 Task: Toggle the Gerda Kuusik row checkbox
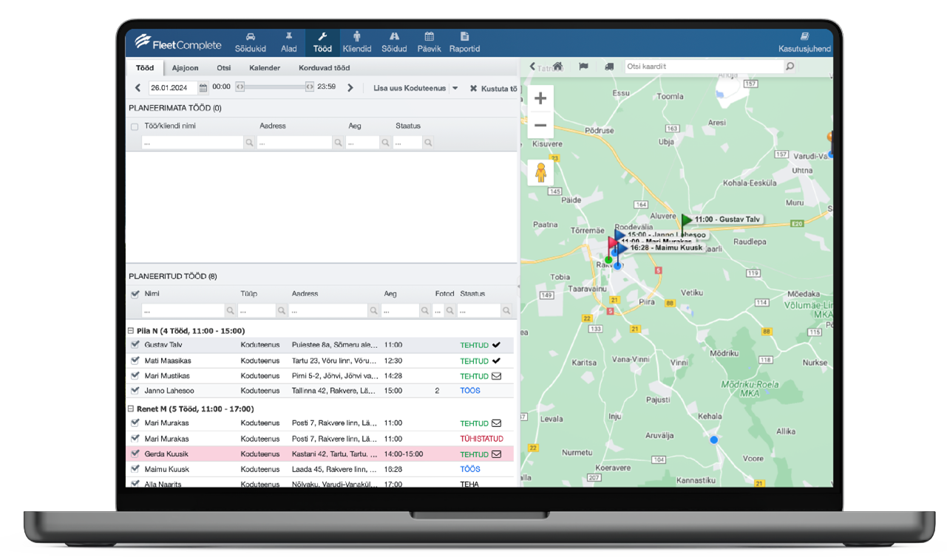point(135,454)
